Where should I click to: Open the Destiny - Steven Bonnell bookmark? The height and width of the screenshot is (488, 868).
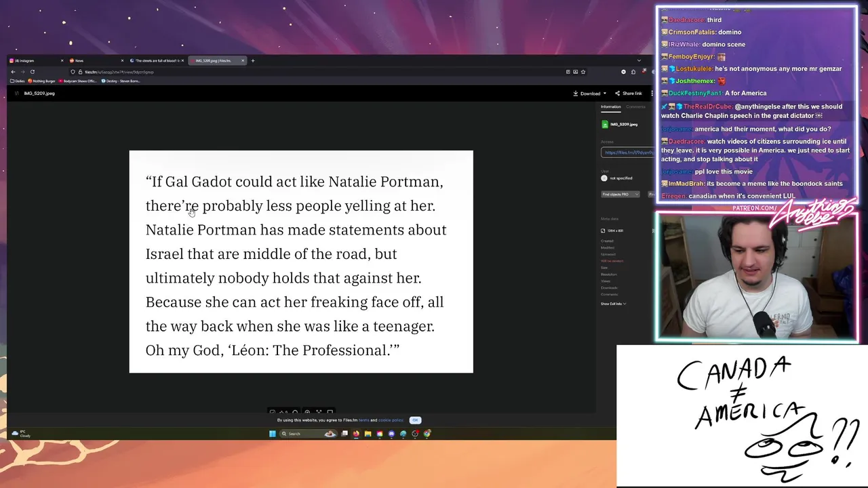121,81
